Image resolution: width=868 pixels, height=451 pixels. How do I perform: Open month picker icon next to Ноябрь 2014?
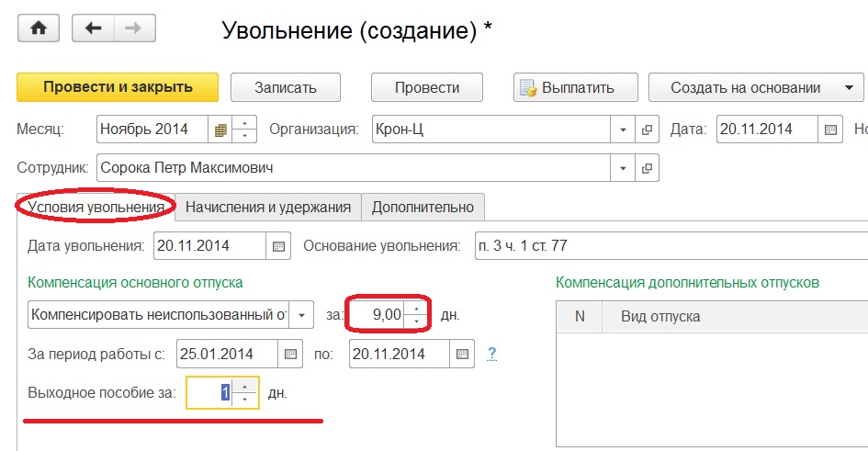(x=220, y=130)
